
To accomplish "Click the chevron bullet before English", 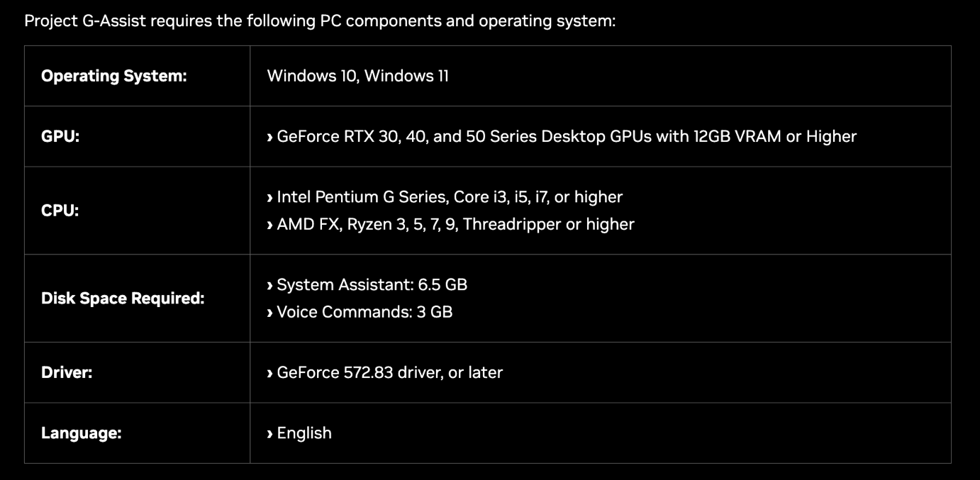I will coord(269,433).
